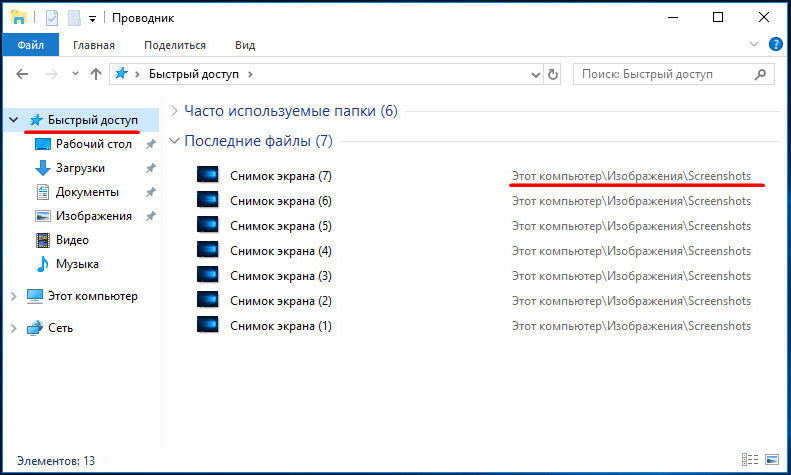Screen dimensions: 791x475
Task: Open address bar history dropdown
Action: click(x=536, y=75)
